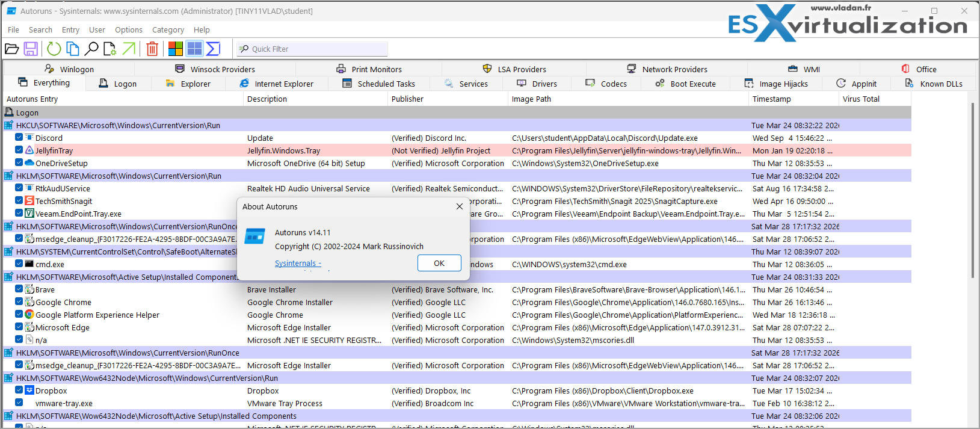Click the blue sigma VirusTotal toolbar icon
The height and width of the screenshot is (429, 980).
pos(213,49)
